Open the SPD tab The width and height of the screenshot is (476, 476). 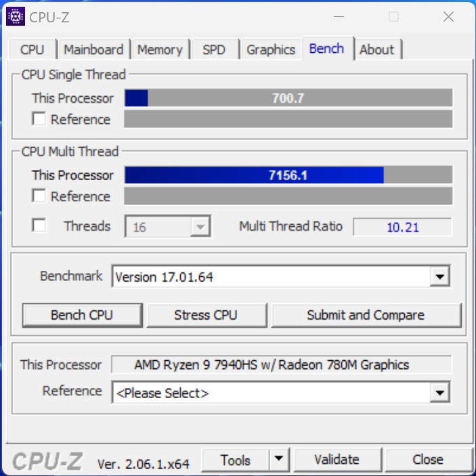pos(215,49)
